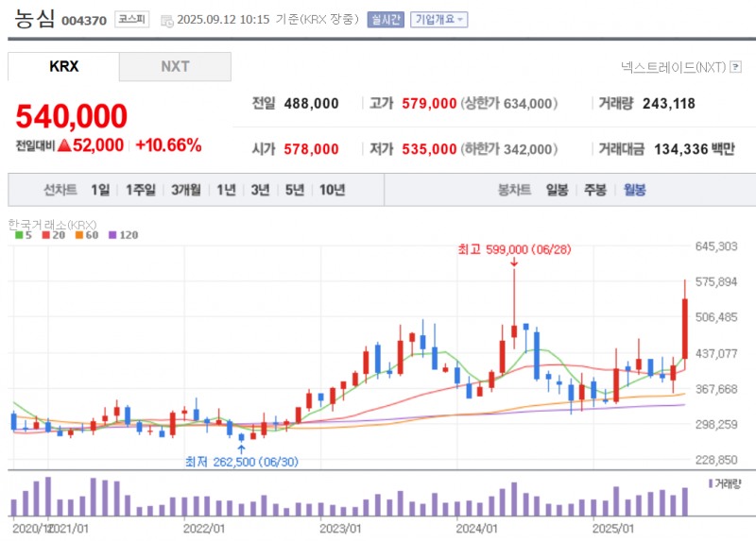Click the 최저 262,500 (06/30) marker
This screenshot has height=541, width=756.
tap(242, 462)
